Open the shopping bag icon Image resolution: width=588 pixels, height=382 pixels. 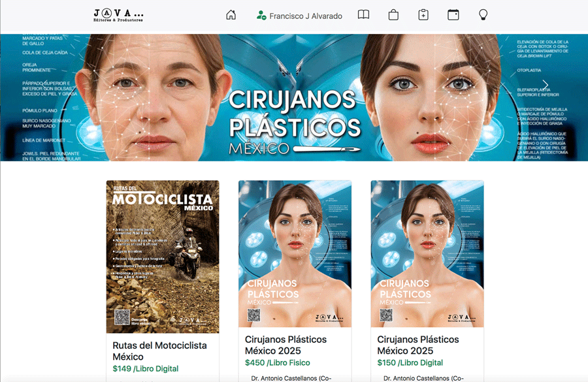click(x=393, y=15)
